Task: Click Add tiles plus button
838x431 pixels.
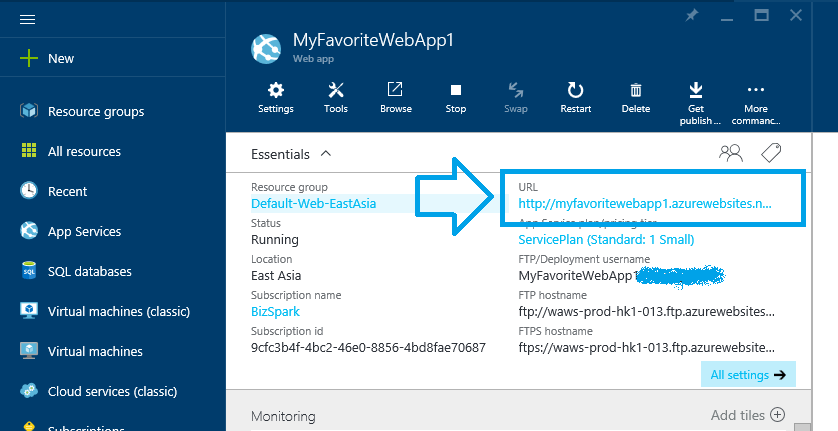Action: pyautogui.click(x=778, y=414)
